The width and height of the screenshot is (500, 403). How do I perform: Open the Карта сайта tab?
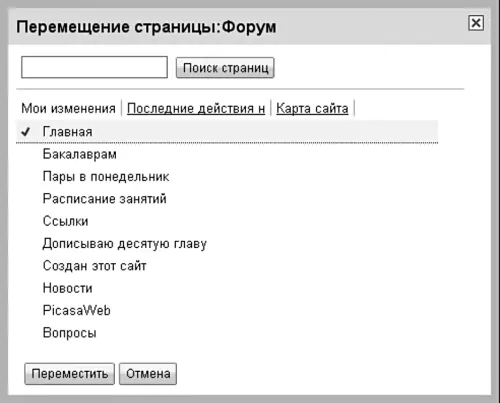tap(312, 109)
